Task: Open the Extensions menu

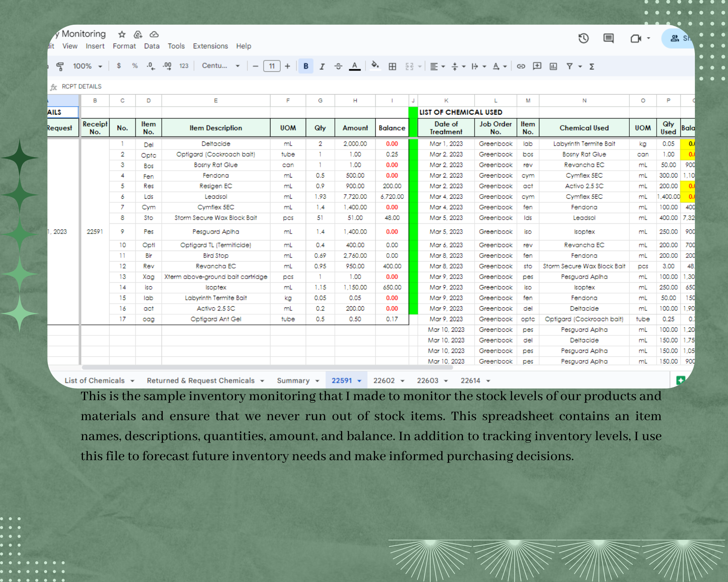Action: [x=210, y=46]
